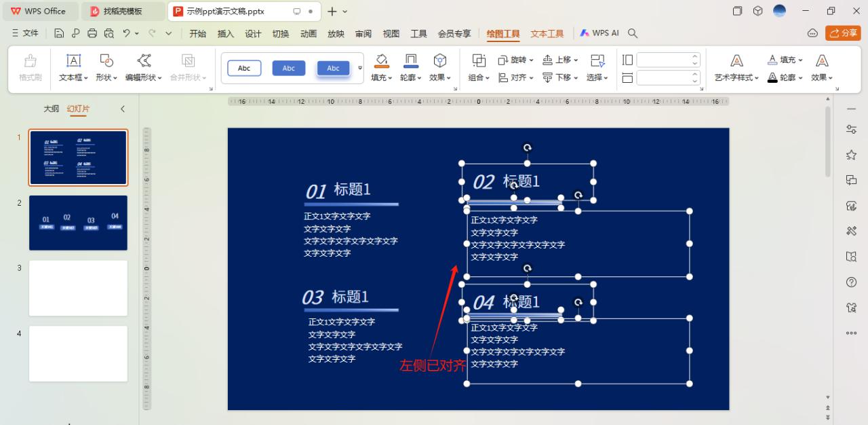Expand the shape styles gallery arrow

359,68
